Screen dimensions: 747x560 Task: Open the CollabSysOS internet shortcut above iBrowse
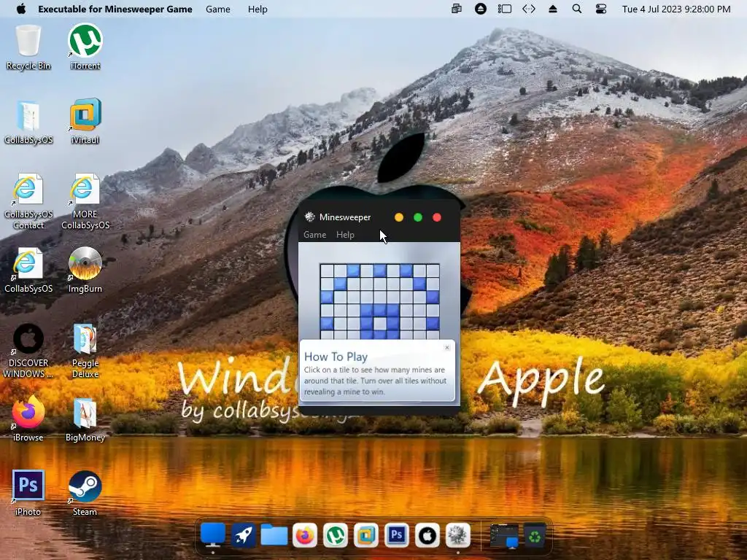pyautogui.click(x=28, y=270)
